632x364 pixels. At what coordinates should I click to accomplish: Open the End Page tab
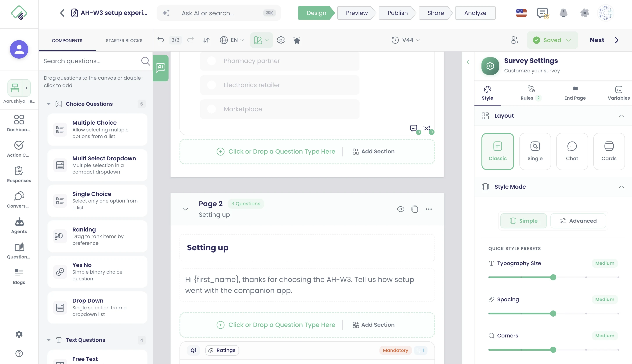click(x=575, y=93)
